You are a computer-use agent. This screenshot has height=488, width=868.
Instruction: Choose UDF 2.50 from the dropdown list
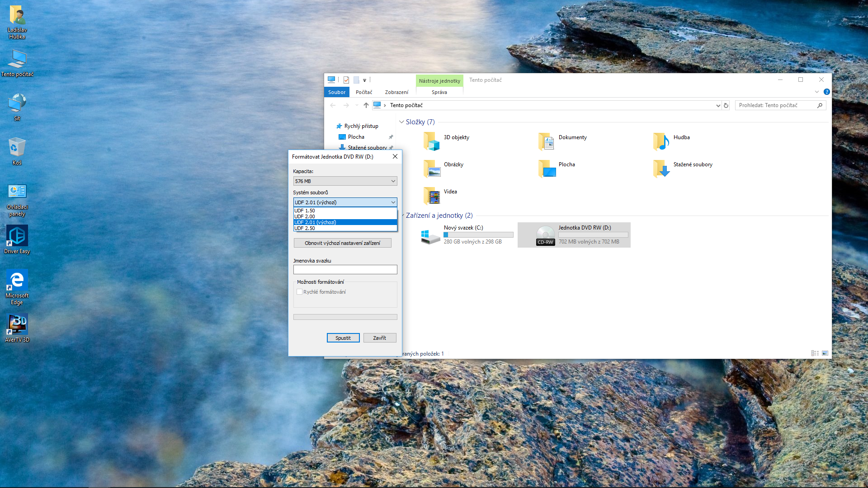coord(305,228)
